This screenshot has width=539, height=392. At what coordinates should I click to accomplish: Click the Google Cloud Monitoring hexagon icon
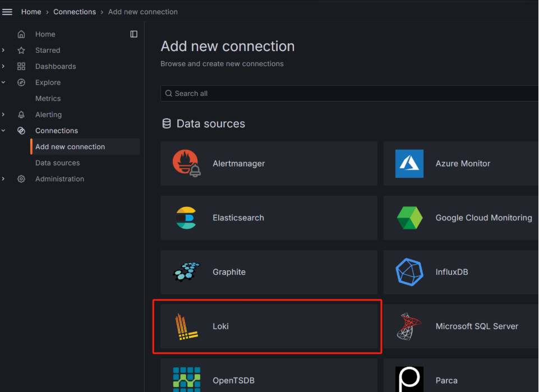point(409,218)
